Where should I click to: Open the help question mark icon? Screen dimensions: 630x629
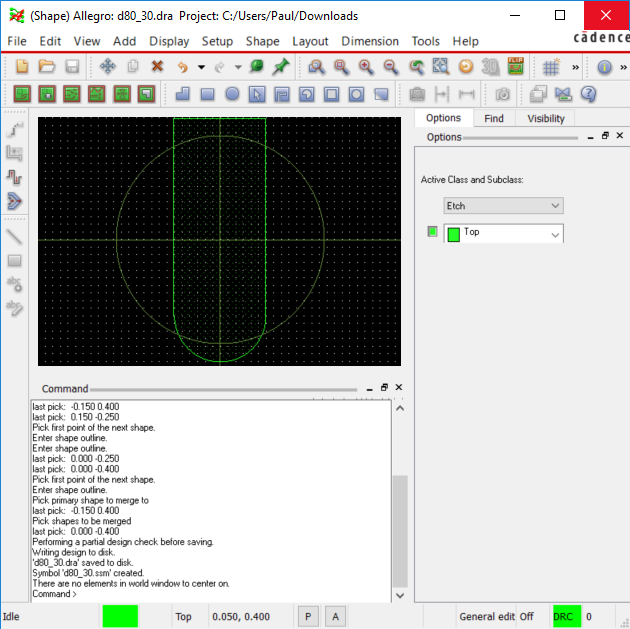coord(588,94)
